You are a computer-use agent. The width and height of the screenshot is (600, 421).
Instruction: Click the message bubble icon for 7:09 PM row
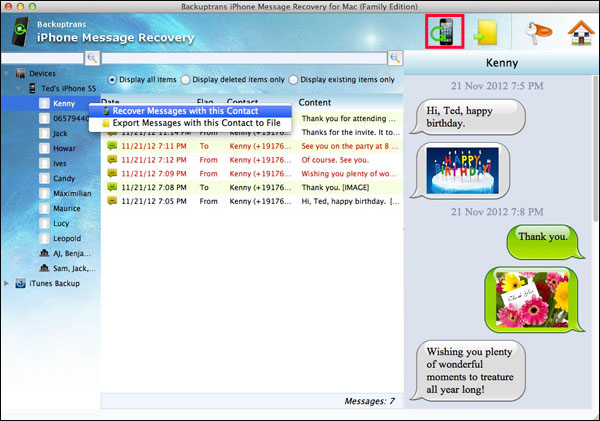(x=112, y=173)
